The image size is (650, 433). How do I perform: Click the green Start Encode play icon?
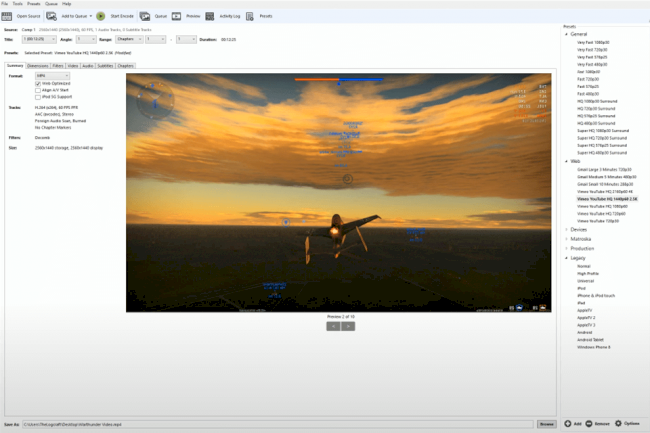(101, 16)
